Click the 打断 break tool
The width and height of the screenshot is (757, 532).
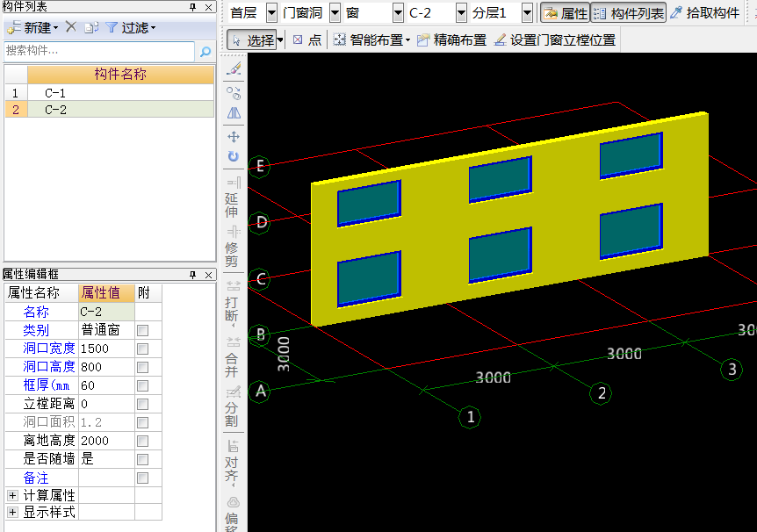pos(233,302)
